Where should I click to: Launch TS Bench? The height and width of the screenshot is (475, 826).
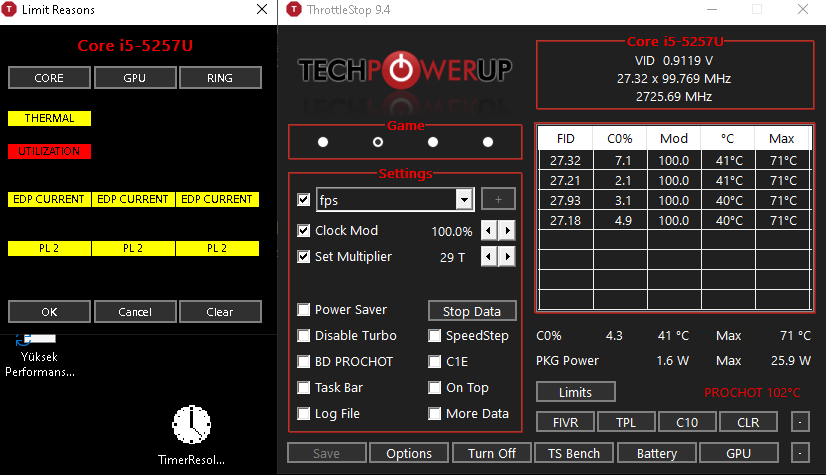pyautogui.click(x=574, y=453)
